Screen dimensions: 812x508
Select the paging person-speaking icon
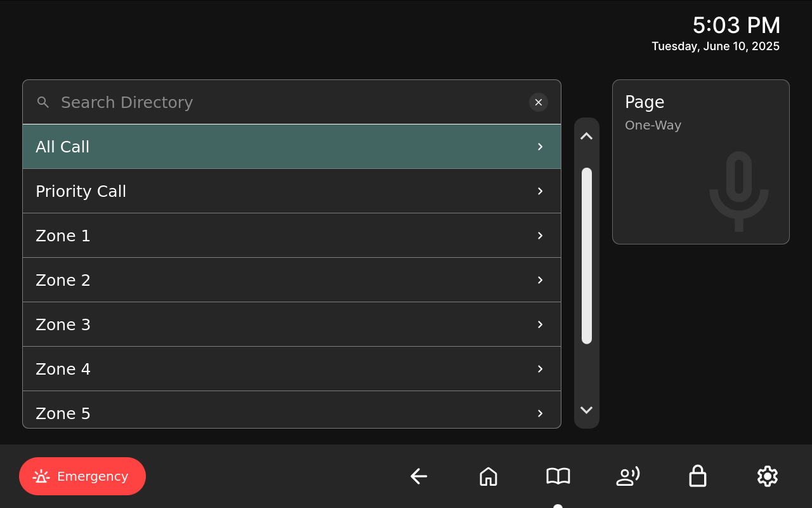tap(628, 476)
